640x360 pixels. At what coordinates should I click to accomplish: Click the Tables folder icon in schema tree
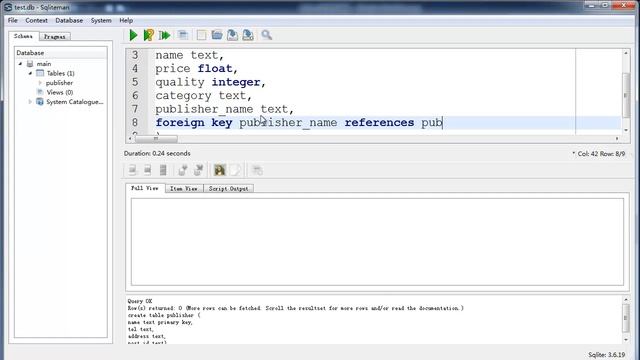(40, 73)
